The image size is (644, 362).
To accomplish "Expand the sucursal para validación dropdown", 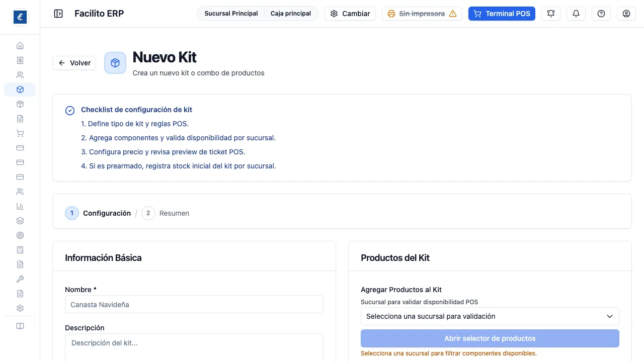I will tap(490, 316).
